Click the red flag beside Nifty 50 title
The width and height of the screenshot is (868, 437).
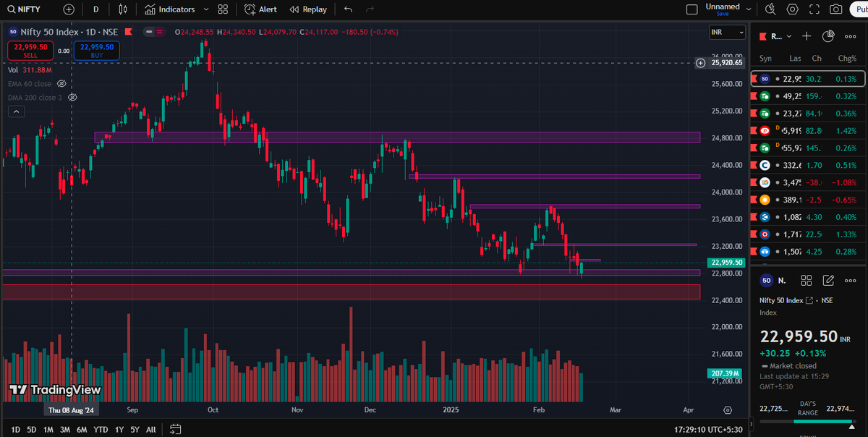coord(128,32)
